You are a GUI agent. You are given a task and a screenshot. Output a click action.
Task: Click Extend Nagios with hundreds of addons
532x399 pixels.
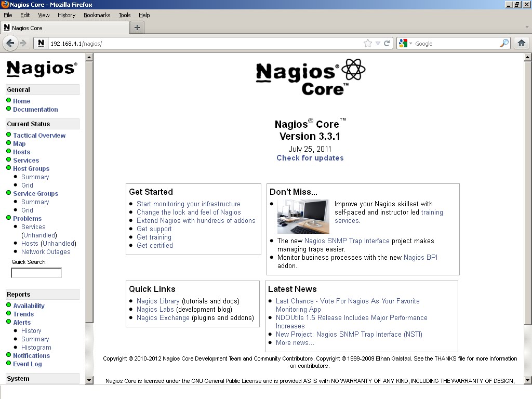pos(196,220)
